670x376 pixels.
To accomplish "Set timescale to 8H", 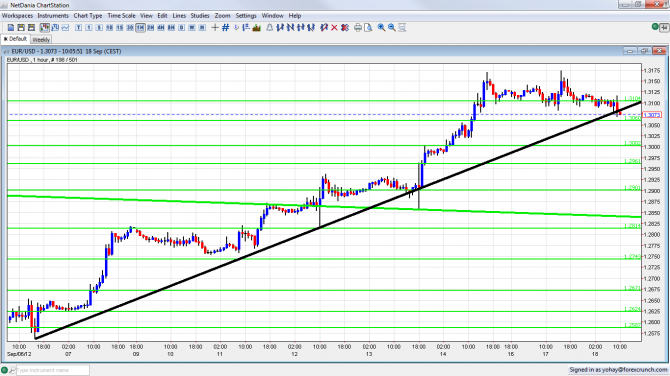I will point(171,27).
